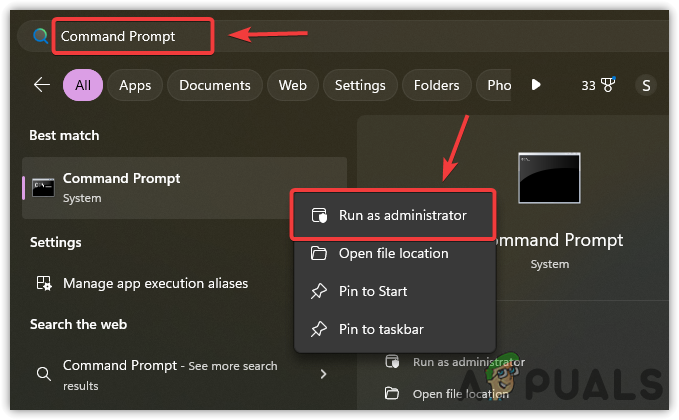Select the Settings filter tab
The image size is (679, 420).
click(360, 85)
